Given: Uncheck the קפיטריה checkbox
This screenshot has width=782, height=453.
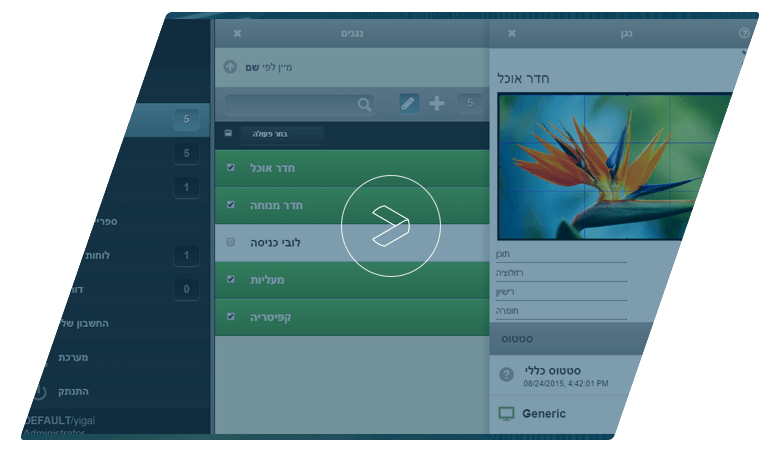Looking at the screenshot, I should (x=231, y=316).
